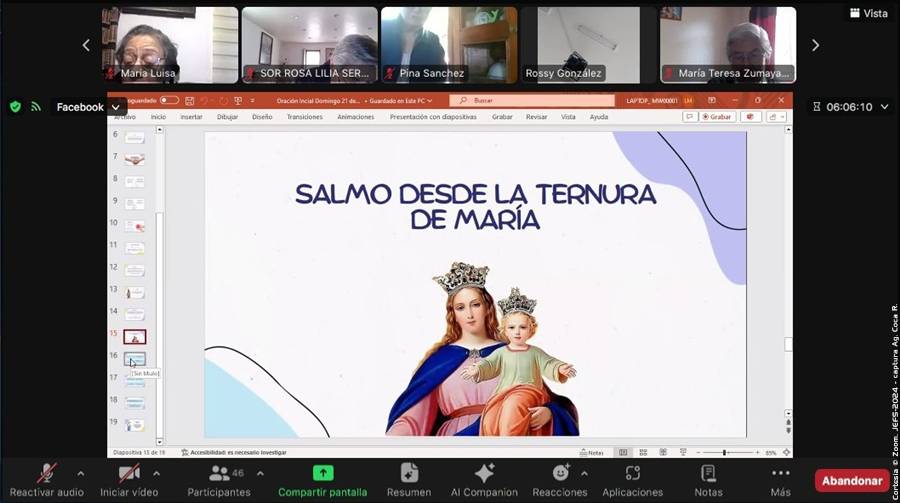Expand the meeting timer 06:06:10 dropdown
This screenshot has height=503, width=900.
click(885, 107)
